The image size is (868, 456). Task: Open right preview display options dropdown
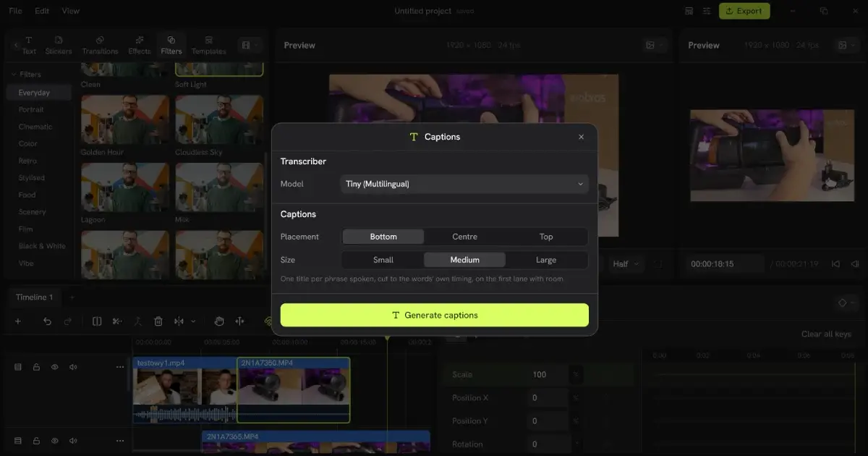(x=846, y=45)
